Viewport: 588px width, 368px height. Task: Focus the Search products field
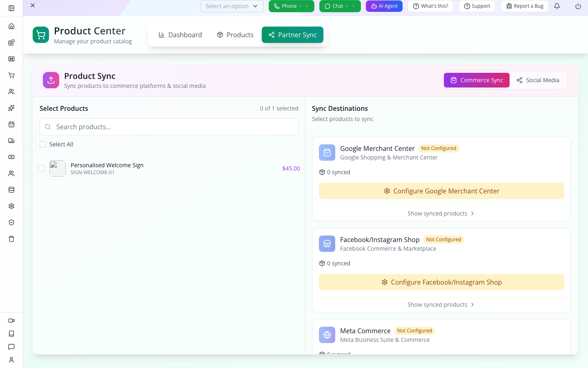click(169, 127)
